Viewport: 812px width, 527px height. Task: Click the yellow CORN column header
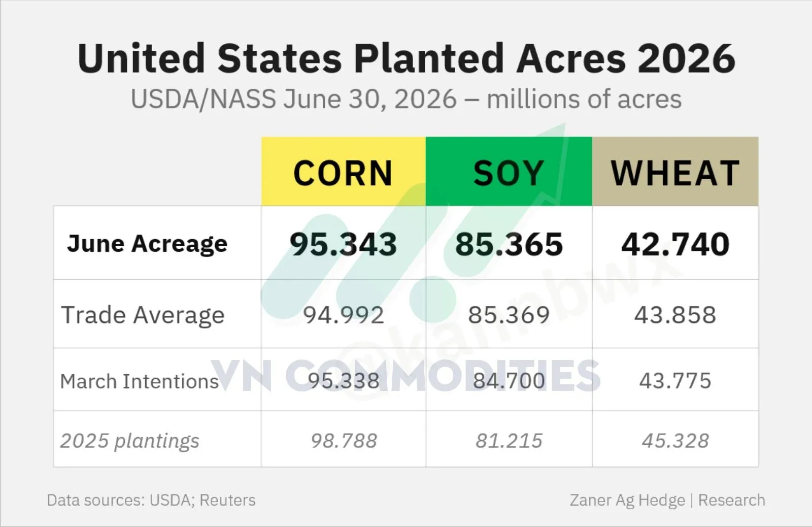point(344,172)
